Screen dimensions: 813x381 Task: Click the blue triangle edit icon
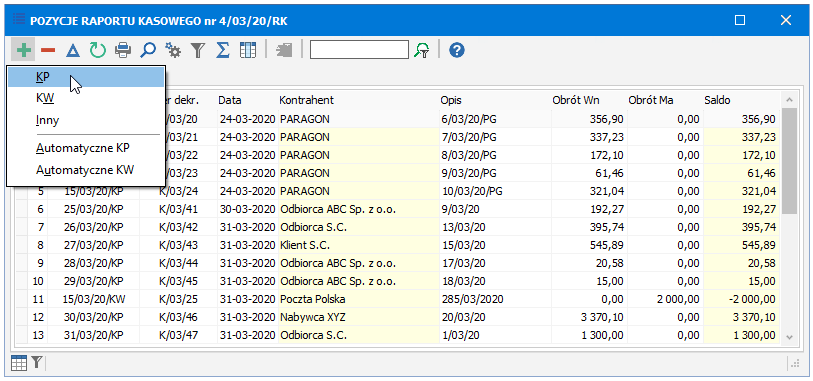[73, 50]
